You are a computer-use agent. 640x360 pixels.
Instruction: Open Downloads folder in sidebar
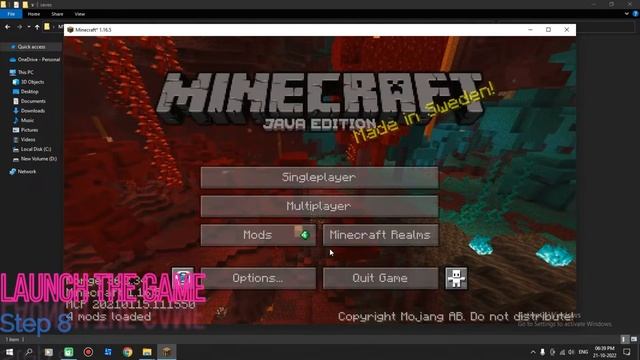tap(29, 111)
